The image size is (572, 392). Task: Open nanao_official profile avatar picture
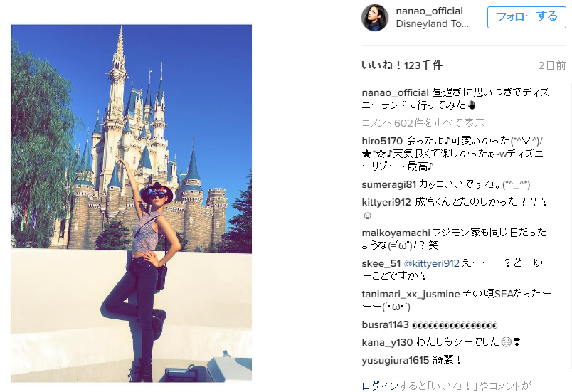point(375,18)
